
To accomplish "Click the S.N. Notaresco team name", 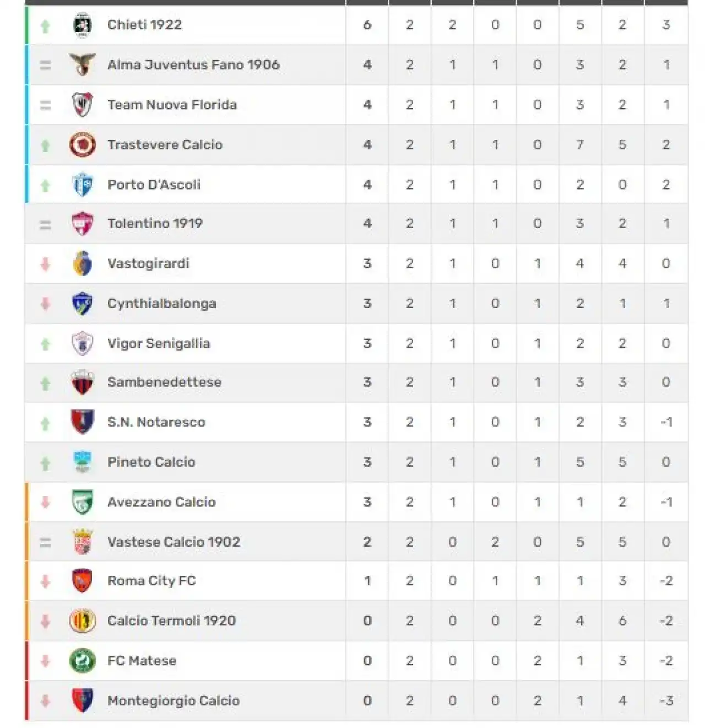I will click(156, 422).
